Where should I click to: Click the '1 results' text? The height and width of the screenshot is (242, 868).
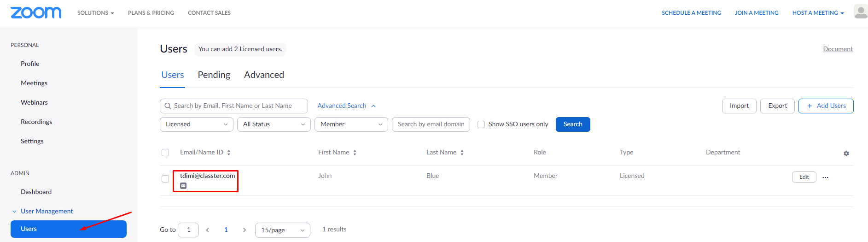334,230
